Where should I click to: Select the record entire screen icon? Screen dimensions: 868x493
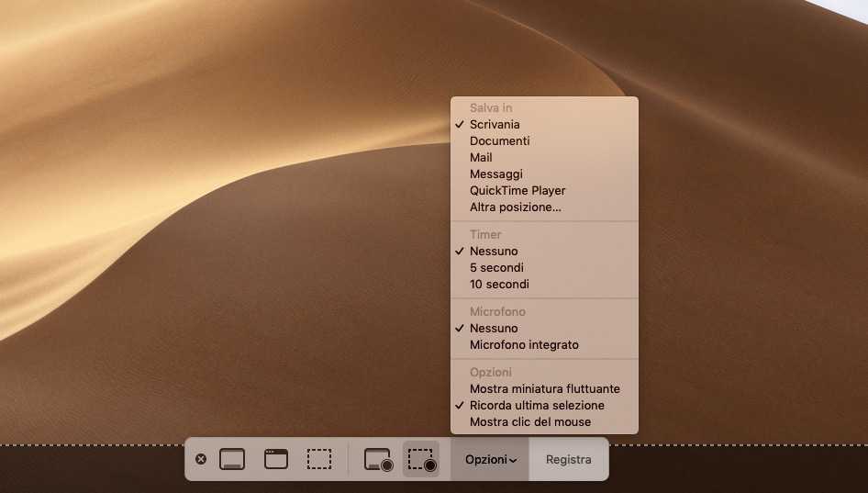coord(378,459)
